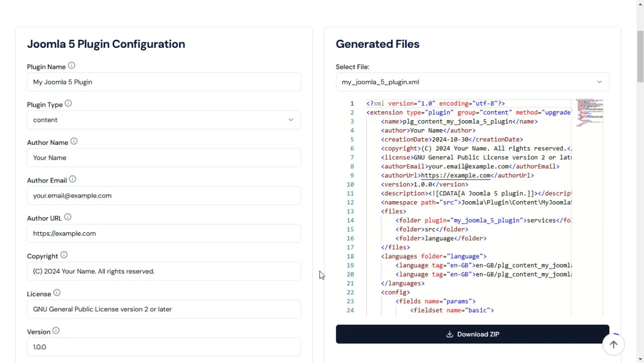Click the '<version>1.0.0</version>' code line
Viewport: 644px width, 363px height.
click(425, 185)
